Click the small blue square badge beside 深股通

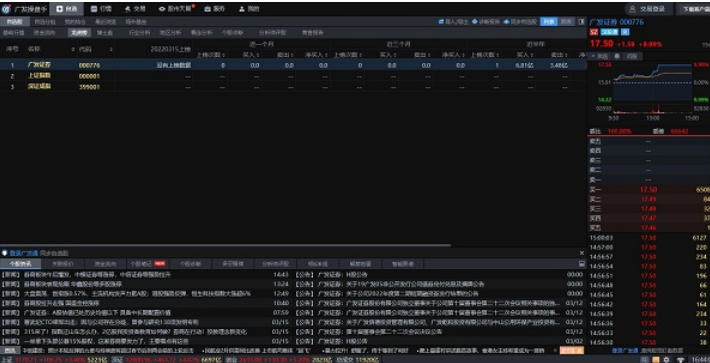625,32
